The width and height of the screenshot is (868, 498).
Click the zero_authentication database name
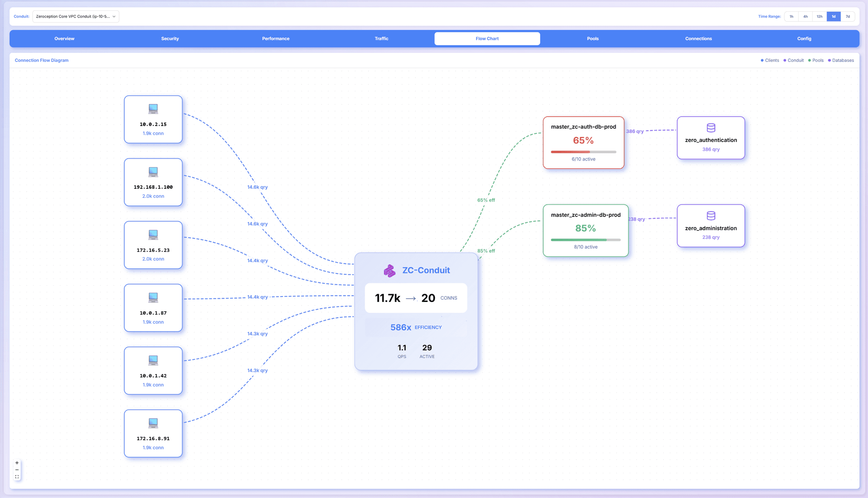(711, 140)
